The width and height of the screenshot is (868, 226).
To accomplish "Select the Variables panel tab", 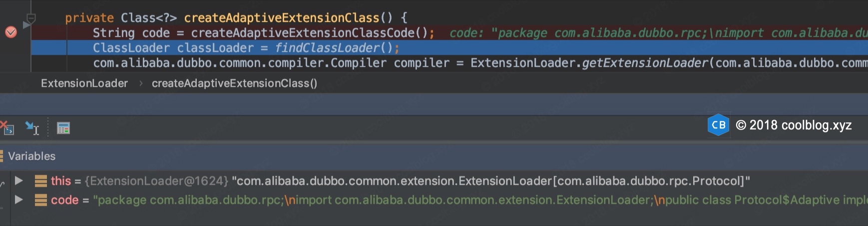I will [x=31, y=156].
